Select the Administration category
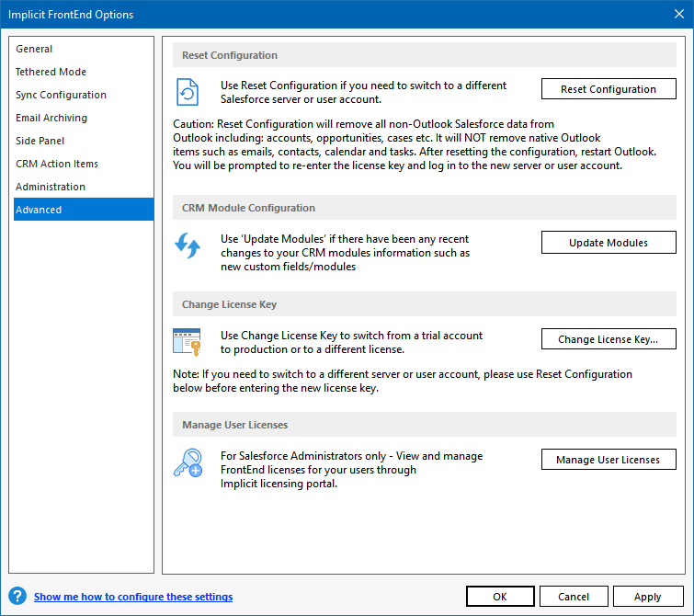Screen dimensions: 694x616 [51, 187]
